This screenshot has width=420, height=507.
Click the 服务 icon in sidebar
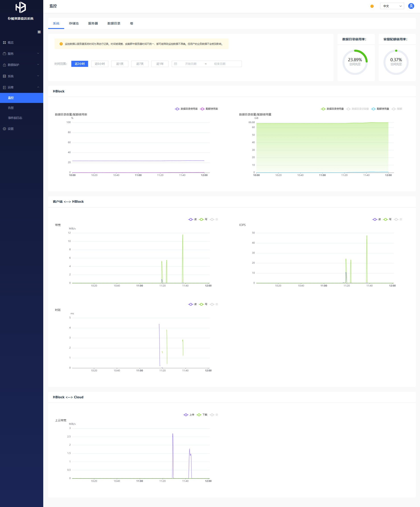(4, 54)
